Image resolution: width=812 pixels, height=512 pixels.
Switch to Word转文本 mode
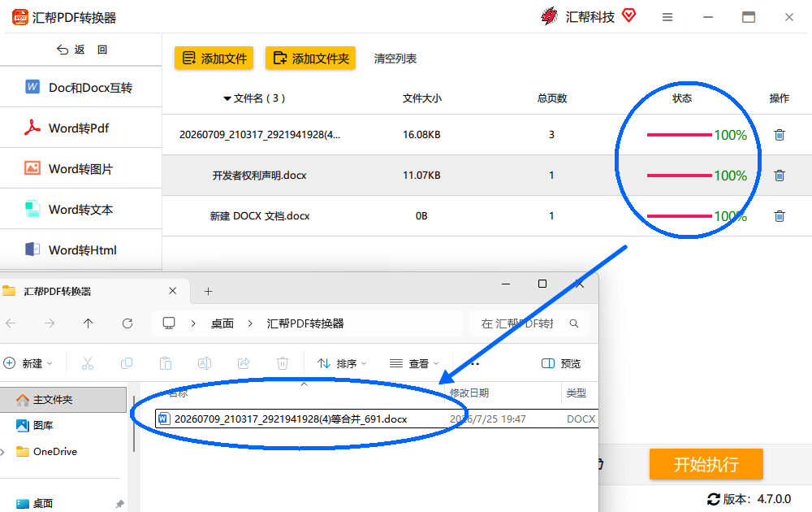80,210
